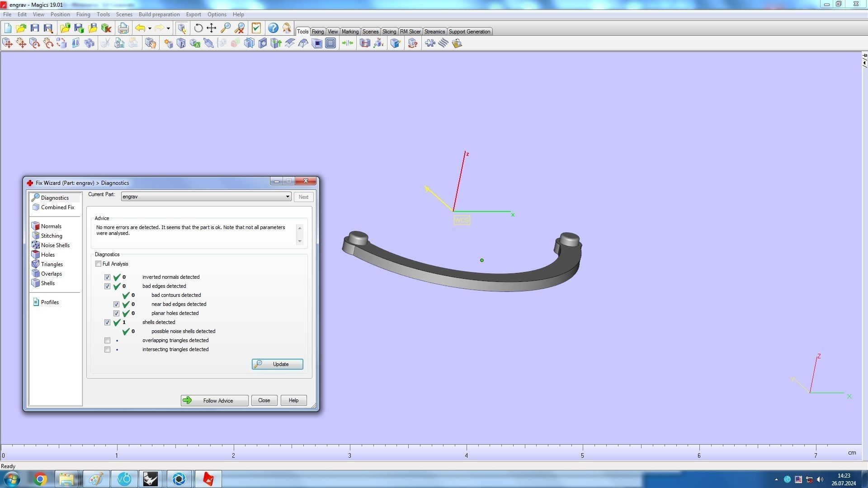Click the Zoom magnifier tool
The width and height of the screenshot is (868, 488).
coord(226,28)
